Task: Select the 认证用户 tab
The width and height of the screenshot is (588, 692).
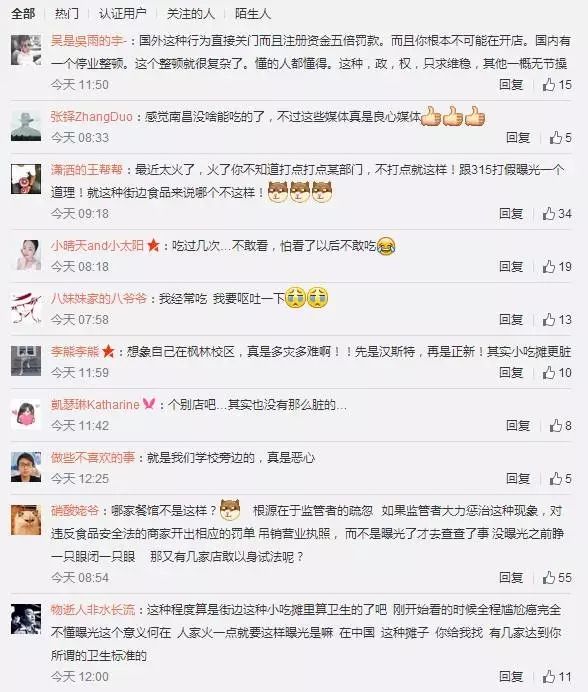Action: tap(122, 14)
